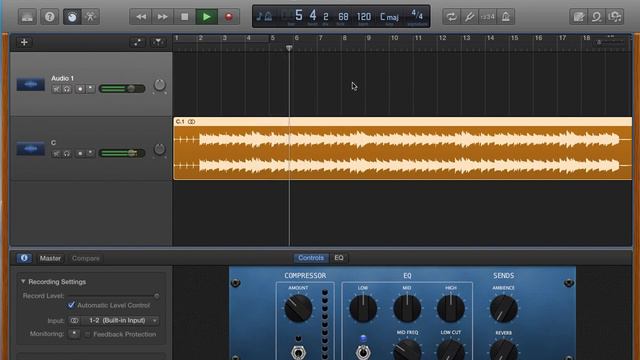This screenshot has width=640, height=360.
Task: Click the playhead marker in ruler
Action: click(289, 48)
